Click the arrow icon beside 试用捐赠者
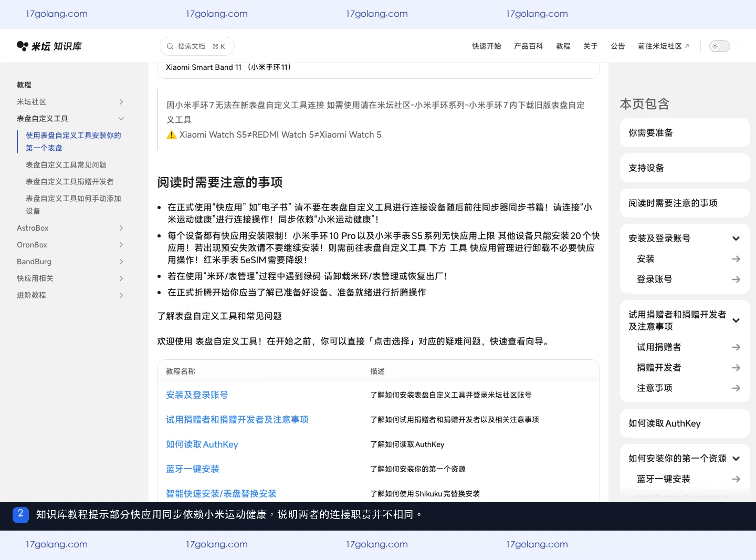756x560 pixels. pyautogui.click(x=736, y=347)
